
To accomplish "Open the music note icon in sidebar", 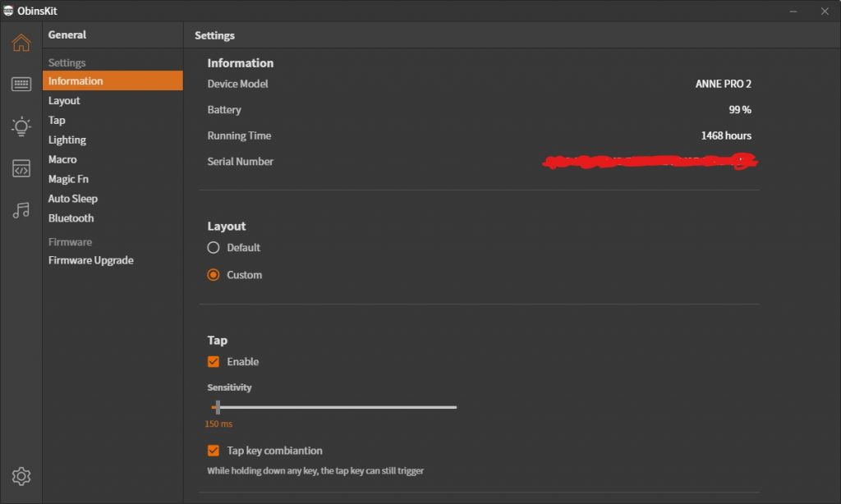I will coord(21,211).
